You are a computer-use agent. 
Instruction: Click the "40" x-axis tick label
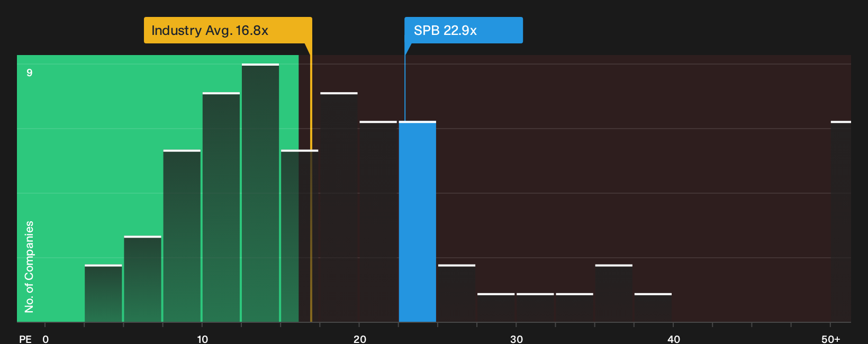point(674,339)
